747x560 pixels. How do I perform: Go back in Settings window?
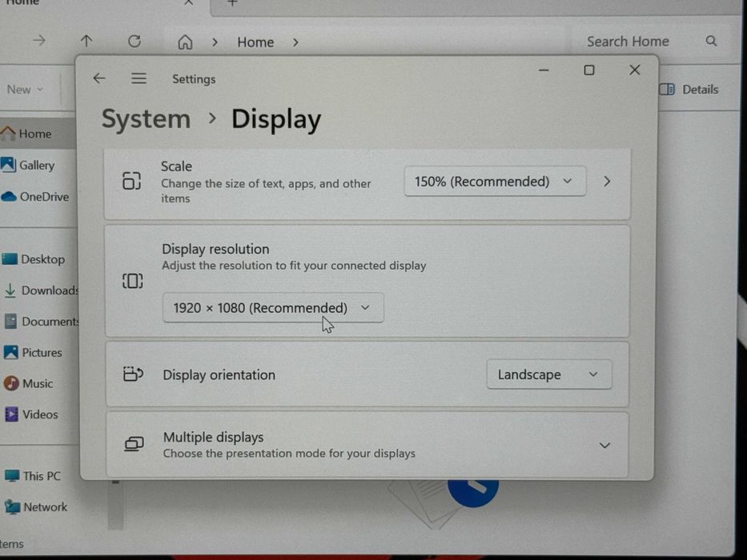point(99,78)
